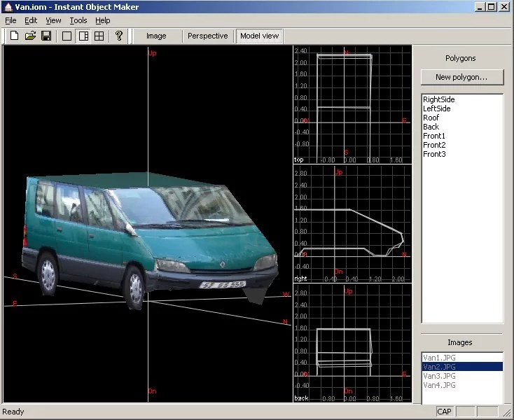Open a file with the folder icon
Screen dimensions: 514x420
click(30, 36)
